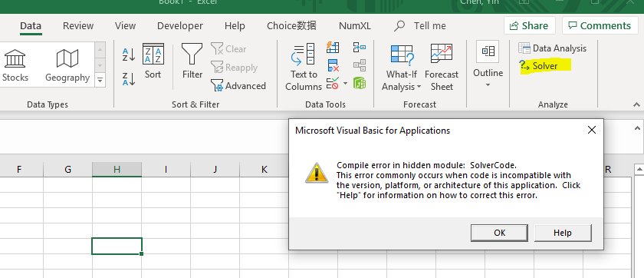
Task: Create a Forecast Sheet
Action: (442, 68)
